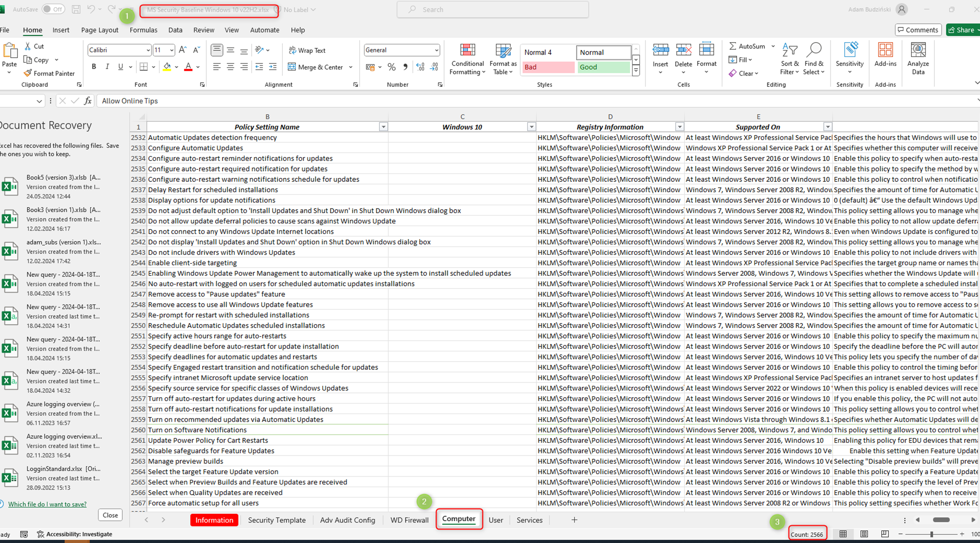Open Policy Setting Name filter dropdown

click(383, 127)
